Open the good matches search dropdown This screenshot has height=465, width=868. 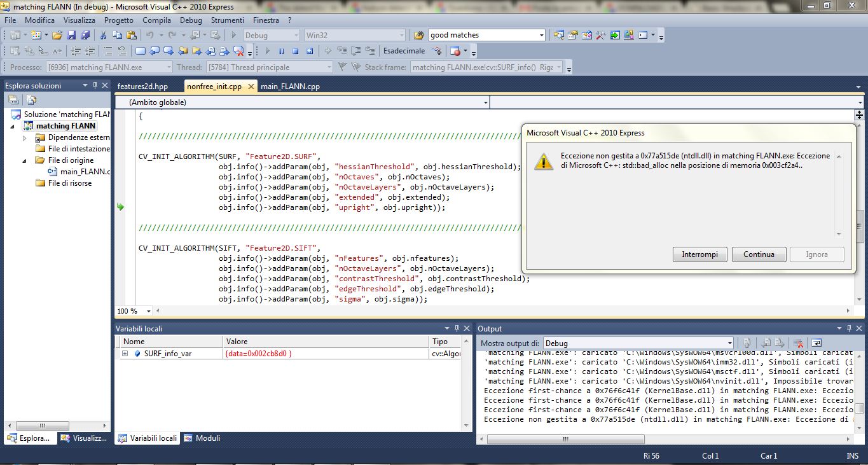541,35
